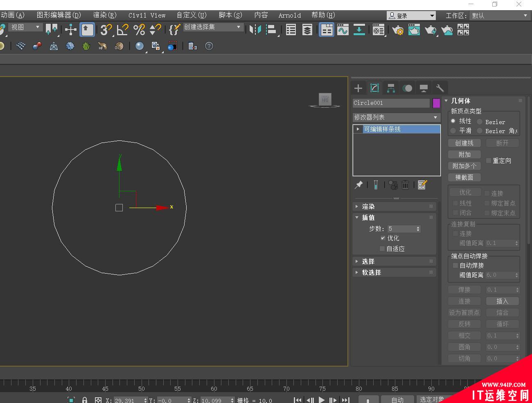Switch to the Display panel tab
This screenshot has width=532, height=403.
(424, 88)
